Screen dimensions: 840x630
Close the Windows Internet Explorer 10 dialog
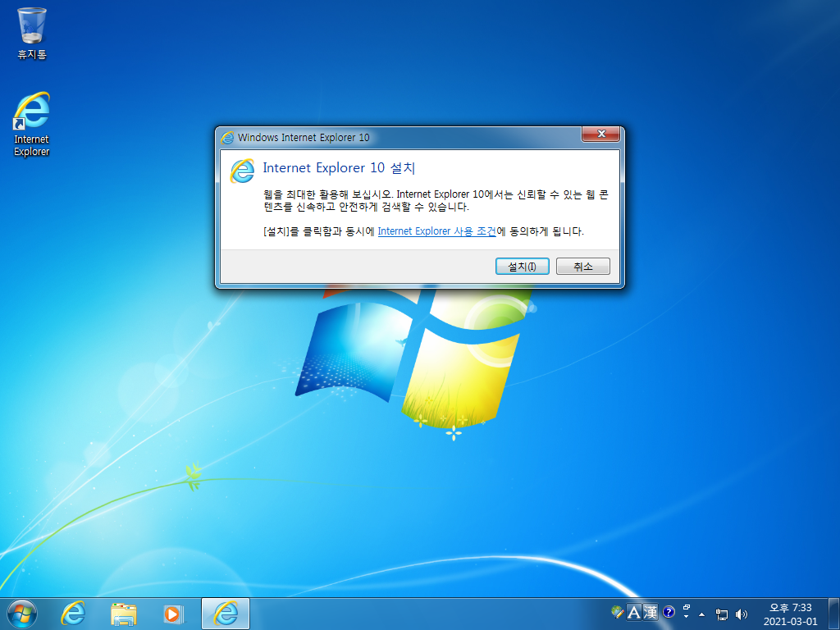coord(601,134)
